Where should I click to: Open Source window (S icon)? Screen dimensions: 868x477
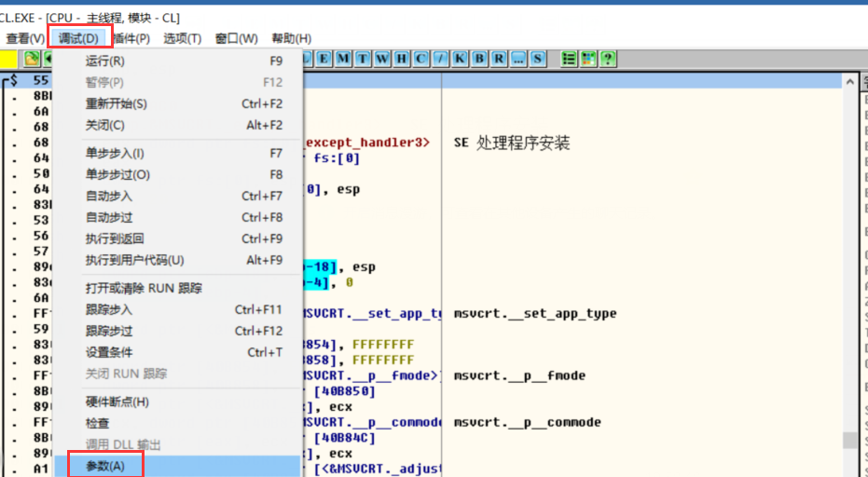point(538,59)
